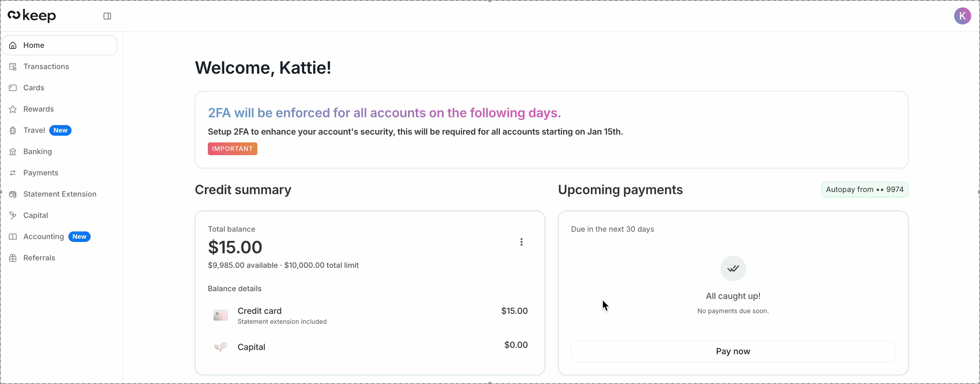Open the Statement Extension page
Screen dimensions: 980x384
[60, 194]
